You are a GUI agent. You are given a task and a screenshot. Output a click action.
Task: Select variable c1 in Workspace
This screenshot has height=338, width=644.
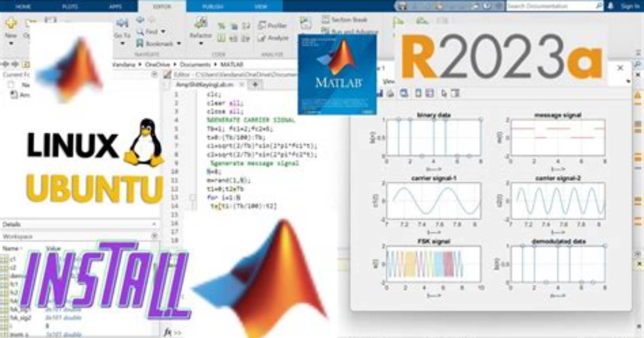13,259
